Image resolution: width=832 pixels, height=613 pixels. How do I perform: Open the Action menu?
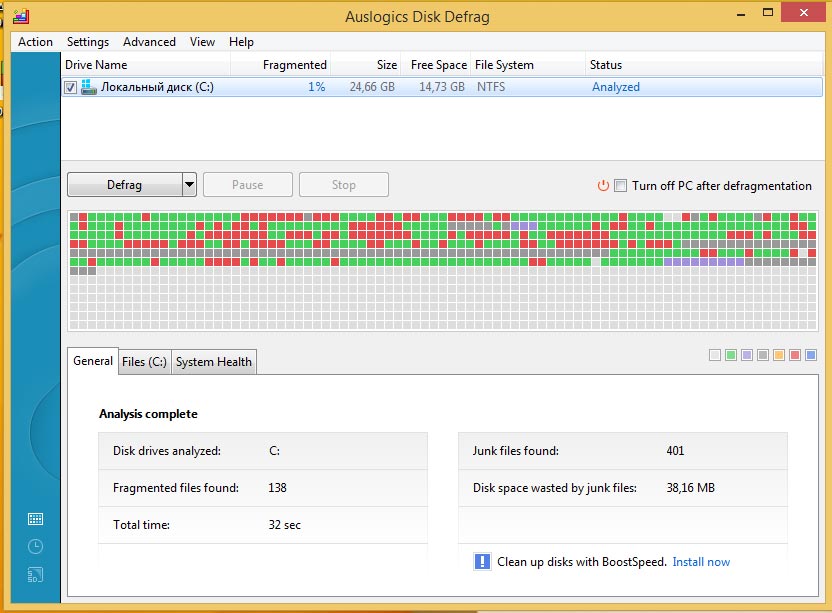[x=35, y=42]
